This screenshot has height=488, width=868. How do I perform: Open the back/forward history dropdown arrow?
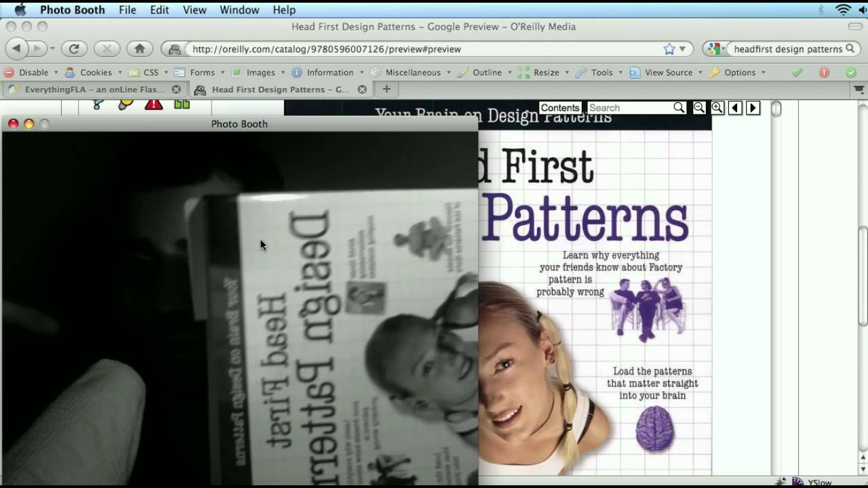click(52, 49)
